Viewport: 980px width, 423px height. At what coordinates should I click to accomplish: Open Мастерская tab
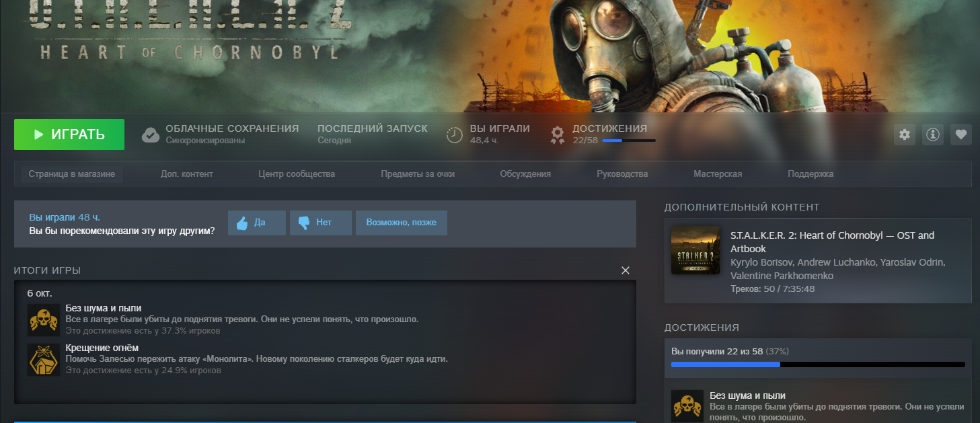(718, 174)
